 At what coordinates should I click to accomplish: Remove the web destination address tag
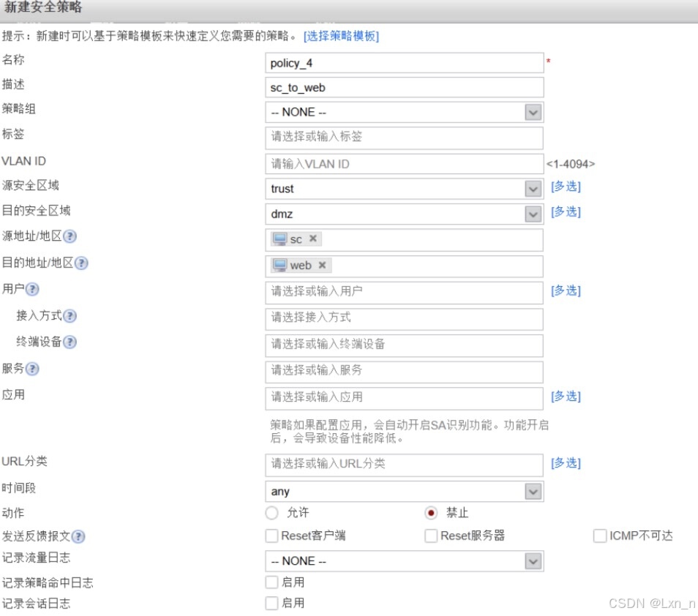(322, 266)
